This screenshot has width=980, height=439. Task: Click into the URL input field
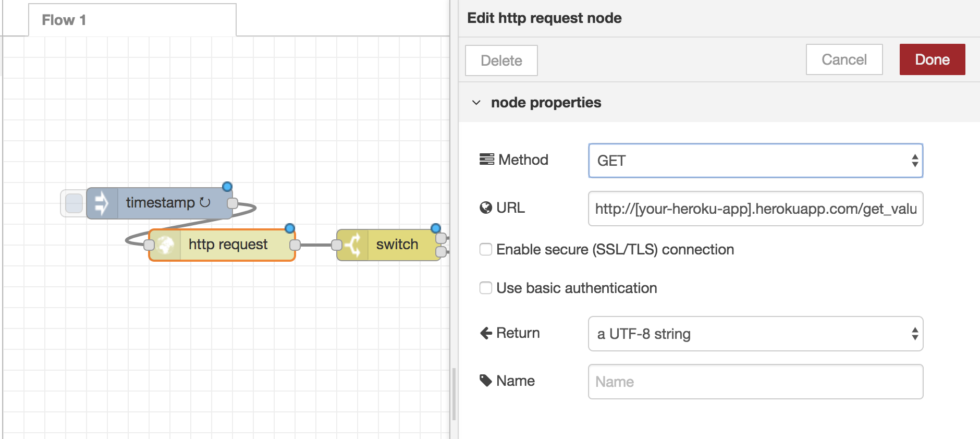755,209
